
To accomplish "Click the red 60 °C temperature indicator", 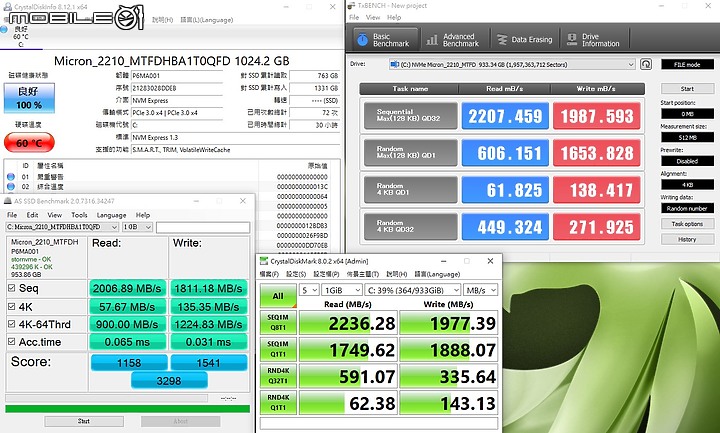I will [29, 143].
